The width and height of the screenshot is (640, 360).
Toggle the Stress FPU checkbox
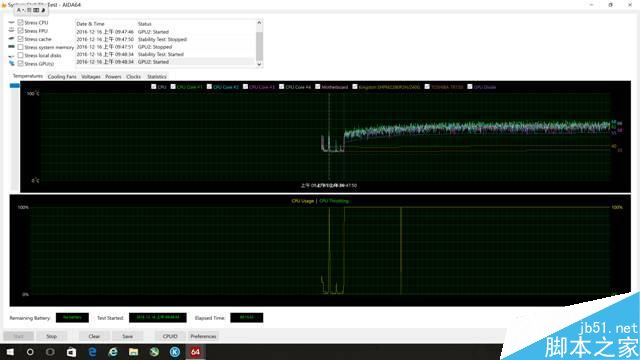coord(20,31)
